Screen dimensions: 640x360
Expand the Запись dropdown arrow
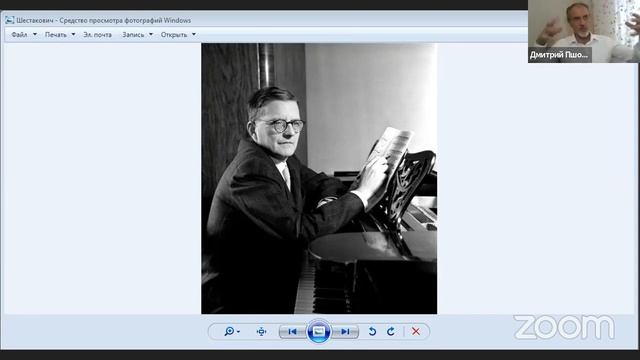pos(151,35)
